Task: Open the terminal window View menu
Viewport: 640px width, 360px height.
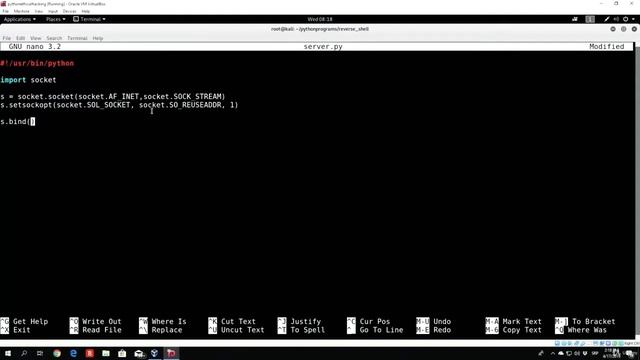Action: coord(36,38)
